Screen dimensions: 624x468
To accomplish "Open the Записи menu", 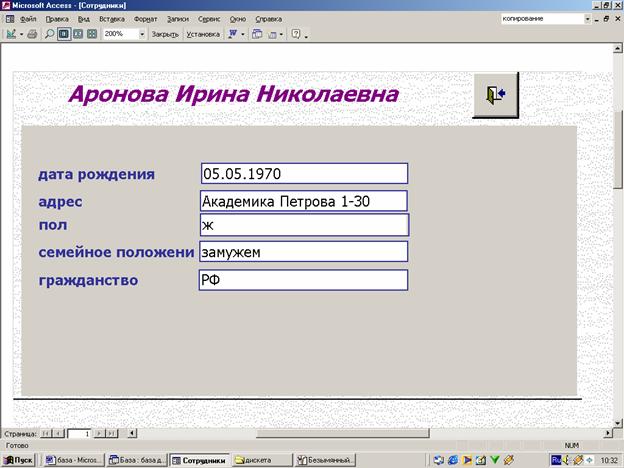I will pyautogui.click(x=177, y=19).
